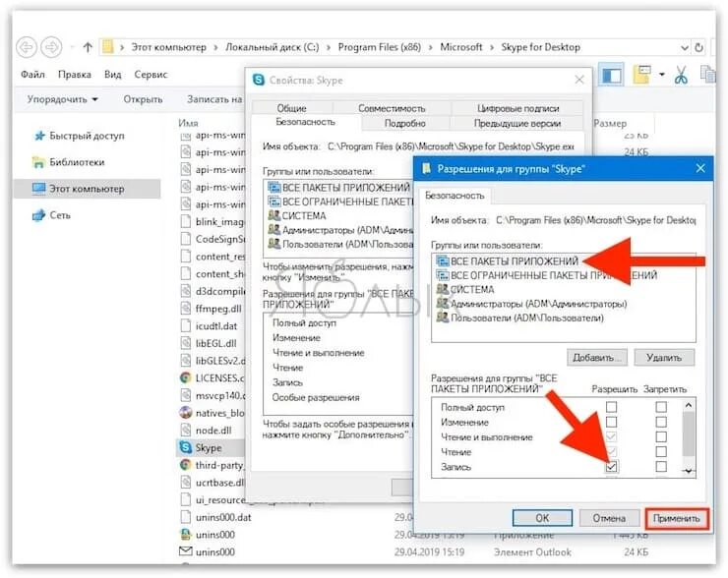Click the preview pane layout icon
This screenshot has height=578, width=728.
coord(612,75)
